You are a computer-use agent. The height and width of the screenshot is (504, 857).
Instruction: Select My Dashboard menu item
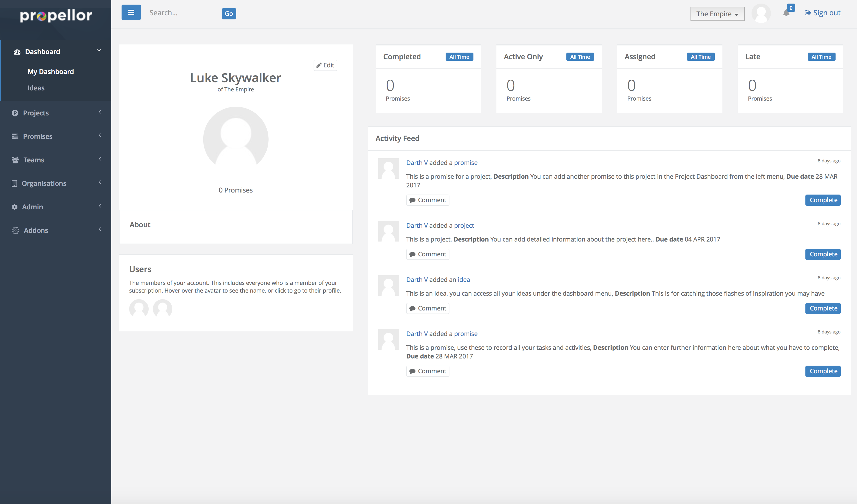pos(51,72)
